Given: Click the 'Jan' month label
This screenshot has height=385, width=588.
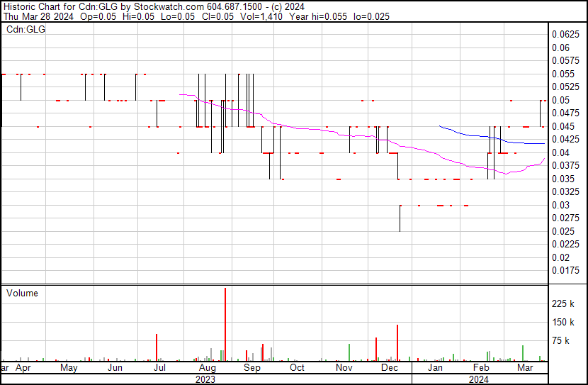Looking at the screenshot, I should click(x=436, y=368).
